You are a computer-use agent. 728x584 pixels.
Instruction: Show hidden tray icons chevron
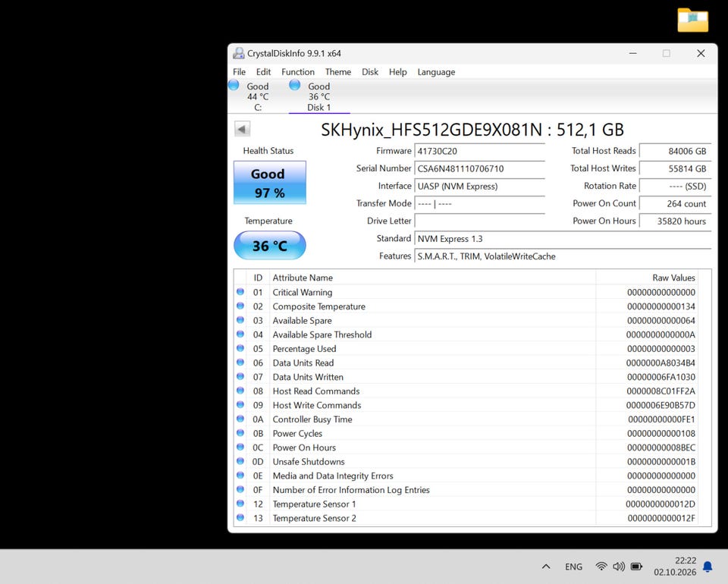pos(546,567)
